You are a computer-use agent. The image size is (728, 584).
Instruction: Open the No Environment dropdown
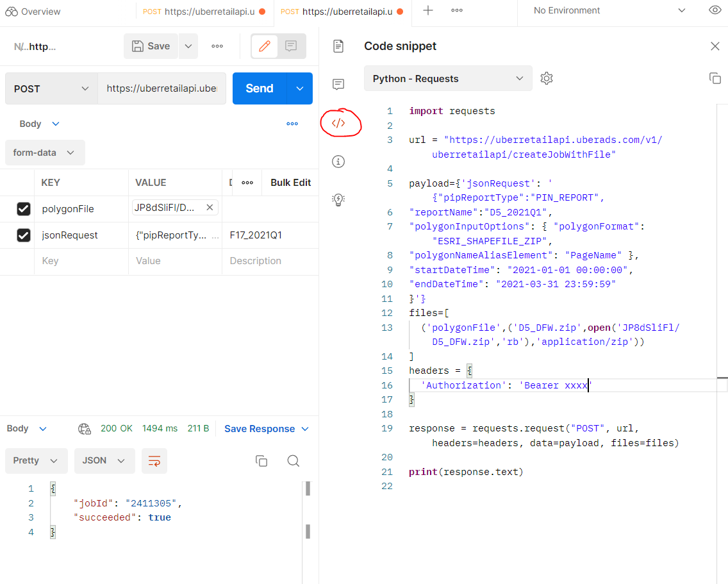click(609, 10)
